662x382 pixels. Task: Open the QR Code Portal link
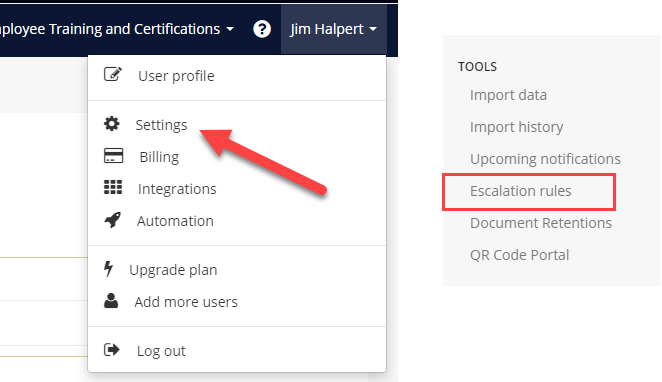[x=519, y=255]
